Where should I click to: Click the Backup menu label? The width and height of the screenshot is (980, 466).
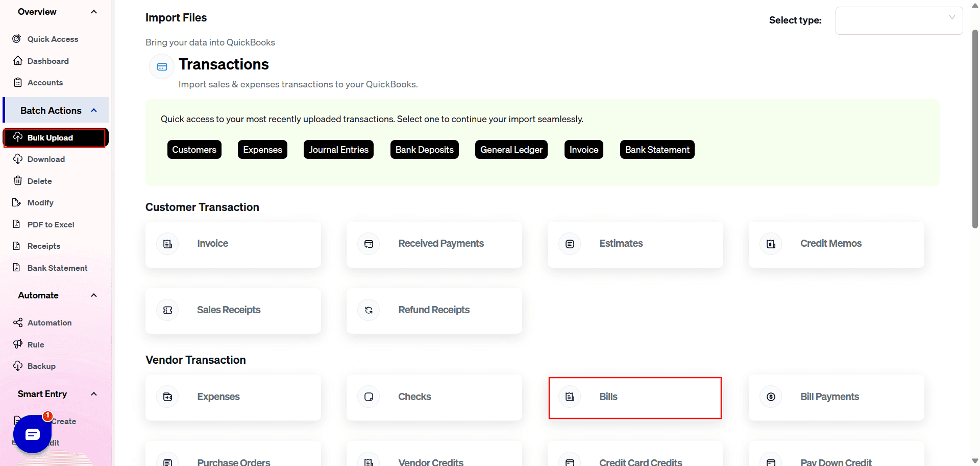coord(41,366)
